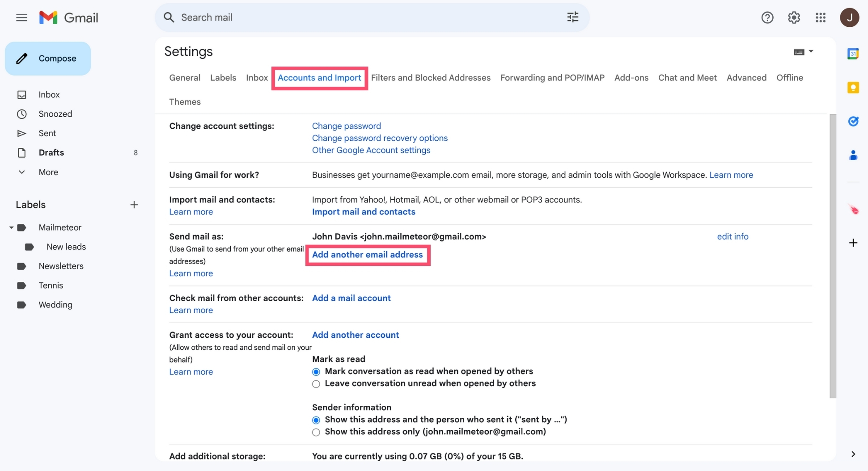Open the Newsletters label
Image resolution: width=868 pixels, height=471 pixels.
pyautogui.click(x=61, y=266)
